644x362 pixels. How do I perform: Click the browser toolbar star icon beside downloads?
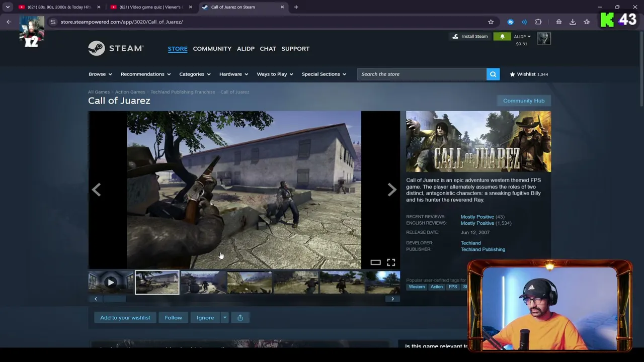pyautogui.click(x=587, y=22)
